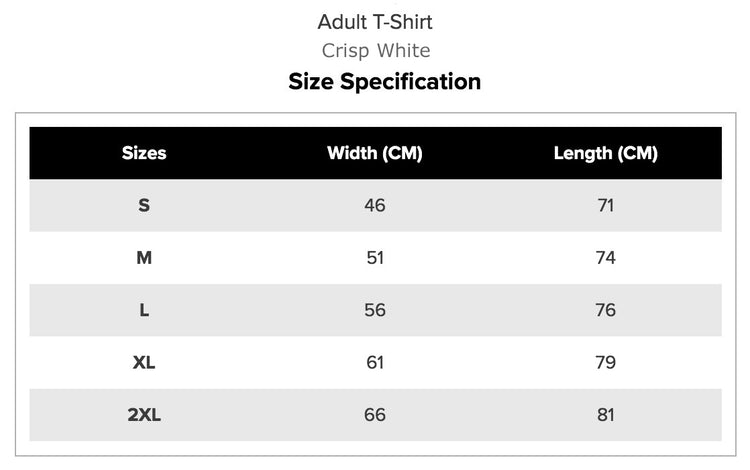Click the Sizes column header
Viewport: 750px width, 470px height.
144,153
